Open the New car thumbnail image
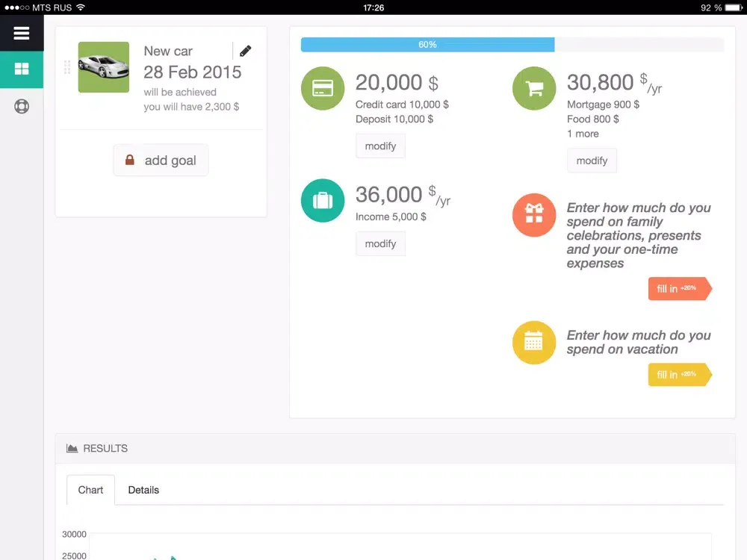Screen dimensions: 747x560 (x=103, y=67)
